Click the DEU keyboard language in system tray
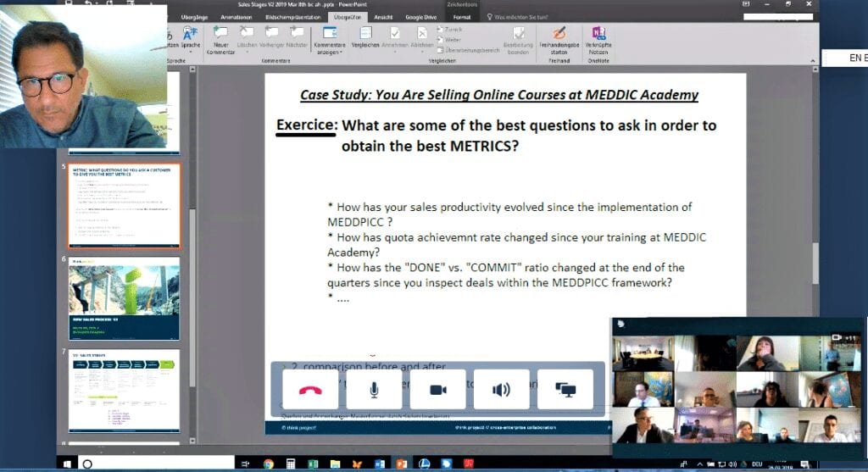 (757, 464)
